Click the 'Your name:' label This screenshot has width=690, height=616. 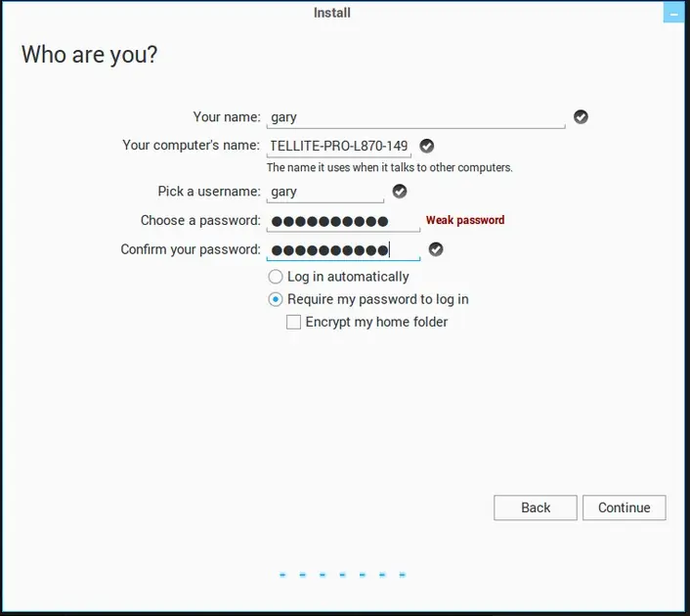[227, 117]
